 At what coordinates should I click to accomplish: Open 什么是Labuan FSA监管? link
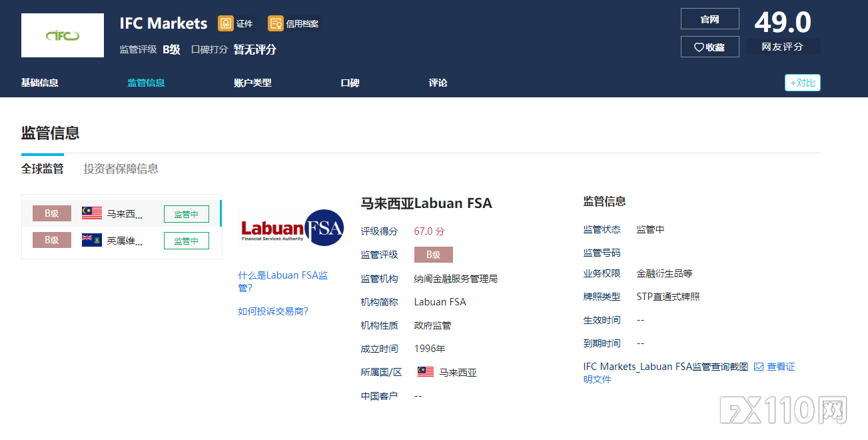(x=283, y=281)
